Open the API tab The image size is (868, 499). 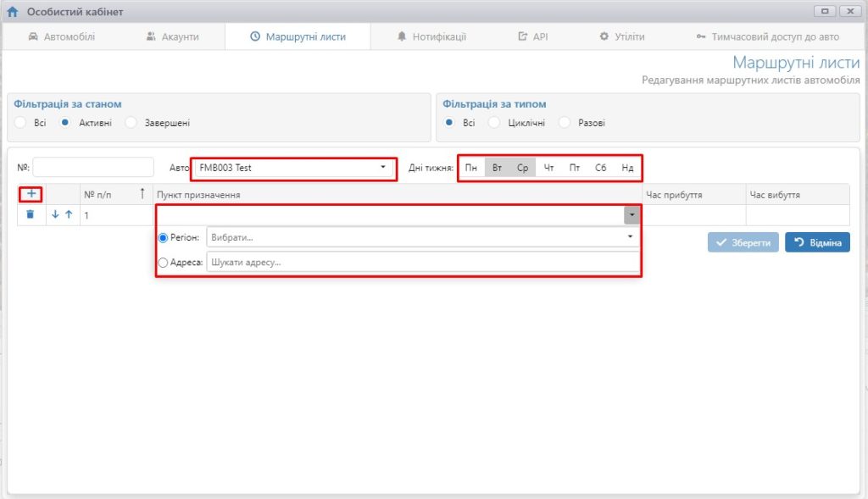point(532,36)
